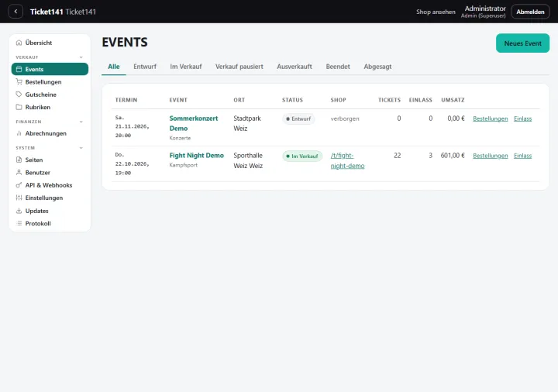Open Einlass for Fight Night Demo

click(x=522, y=156)
